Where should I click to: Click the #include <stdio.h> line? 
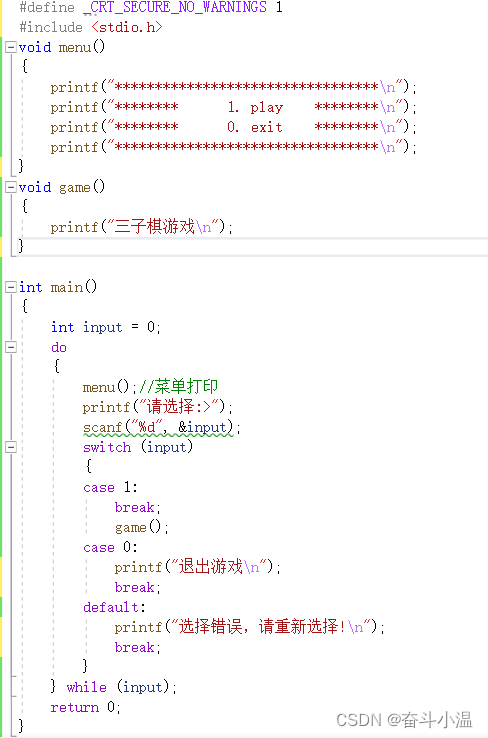[x=91, y=27]
